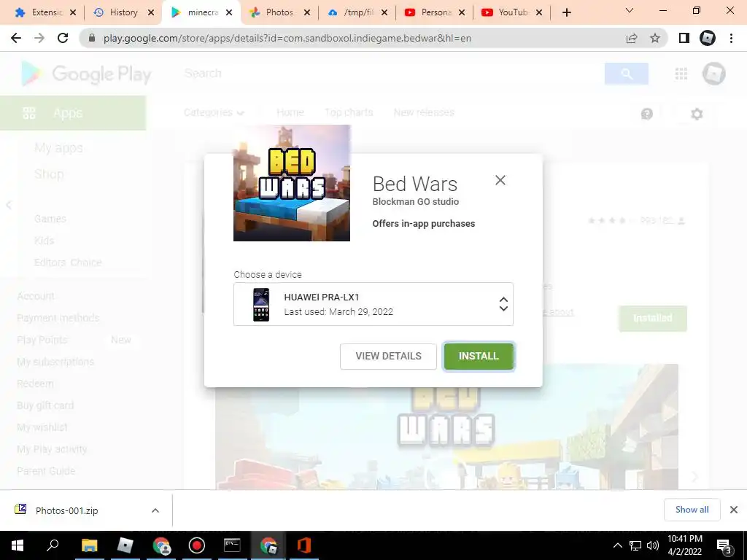The width and height of the screenshot is (747, 560).
Task: Open Microsoft Office from taskbar
Action: click(304, 545)
